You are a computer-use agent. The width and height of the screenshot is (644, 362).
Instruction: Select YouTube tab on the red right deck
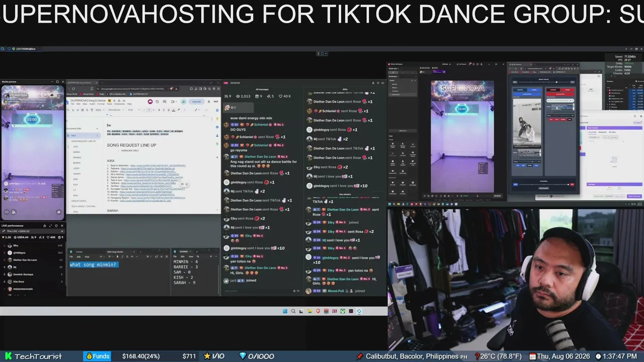568,89
